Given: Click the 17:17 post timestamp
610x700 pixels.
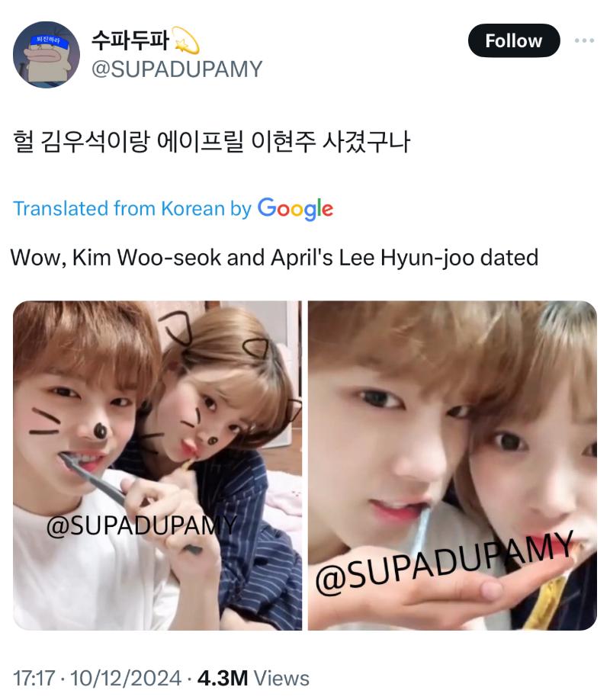Looking at the screenshot, I should tap(34, 678).
